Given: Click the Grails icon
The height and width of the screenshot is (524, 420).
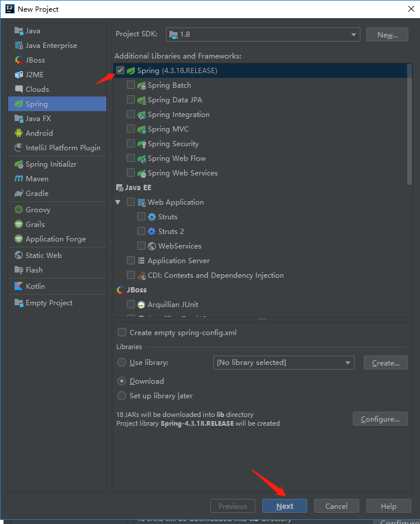Looking at the screenshot, I should (19, 224).
